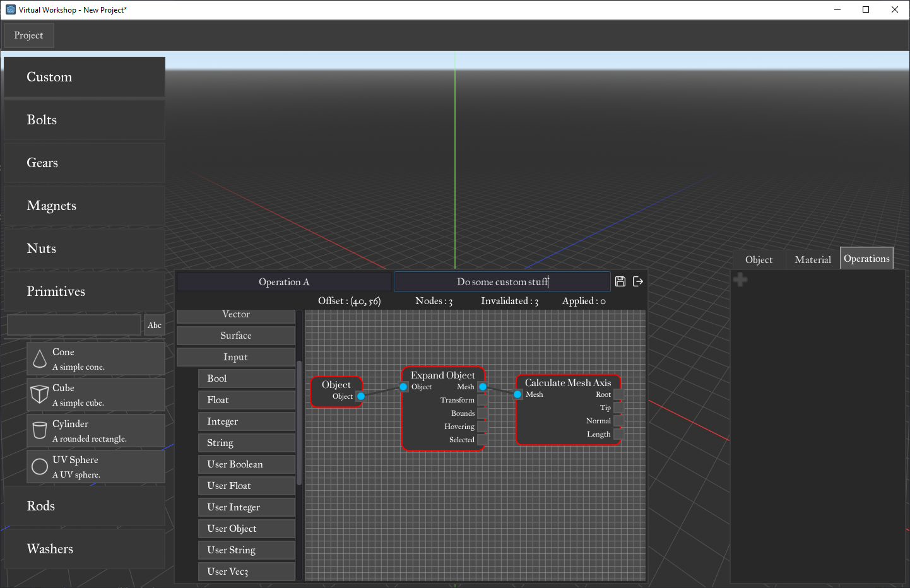Image resolution: width=910 pixels, height=588 pixels.
Task: Select the Cylinder primitive icon
Action: pos(40,431)
